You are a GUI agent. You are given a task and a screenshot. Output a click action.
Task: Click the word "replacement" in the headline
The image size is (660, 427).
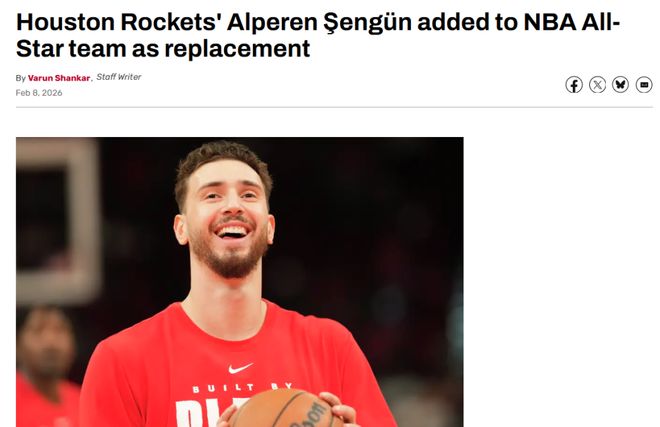[x=237, y=48]
